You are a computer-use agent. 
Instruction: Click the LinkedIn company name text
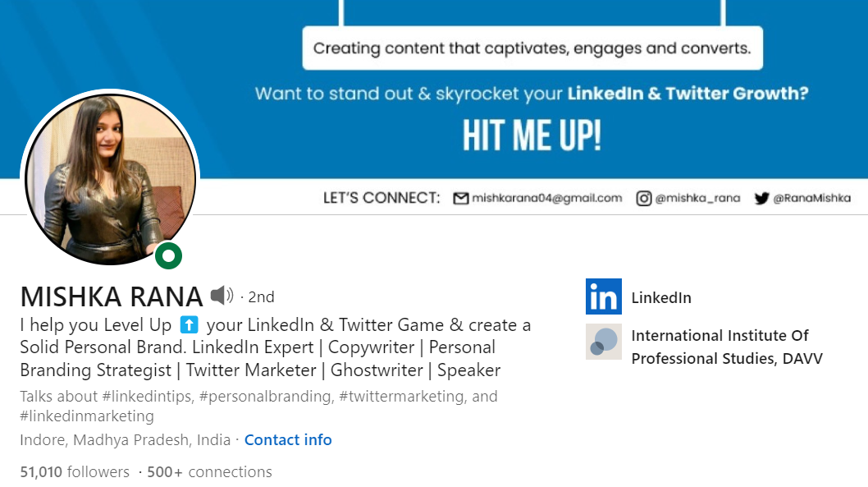pos(661,298)
